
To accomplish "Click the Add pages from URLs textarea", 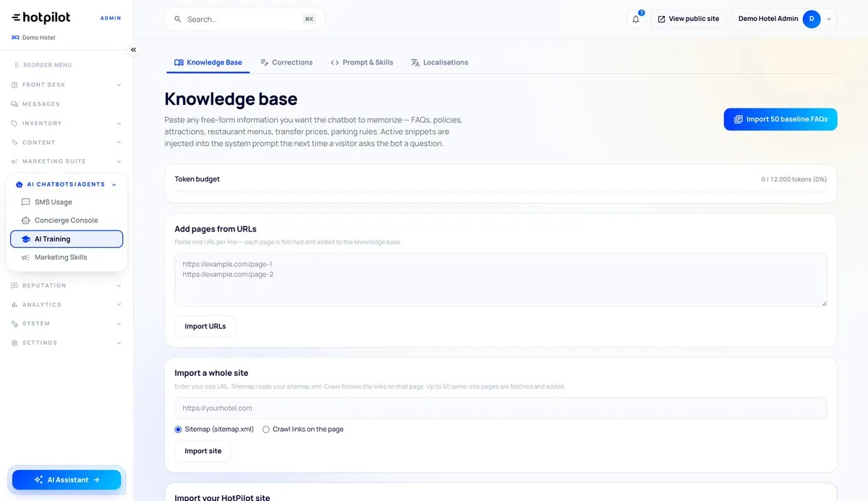I will point(501,280).
